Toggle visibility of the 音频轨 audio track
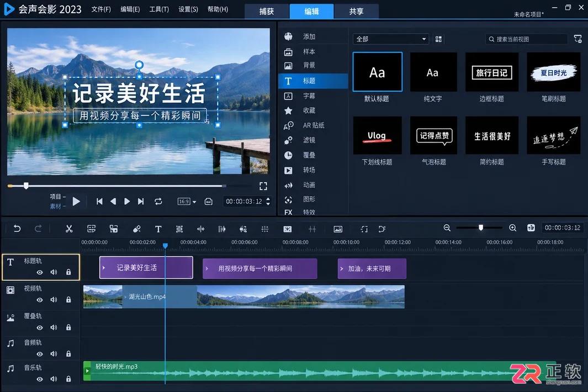The image size is (588, 392). click(x=39, y=354)
